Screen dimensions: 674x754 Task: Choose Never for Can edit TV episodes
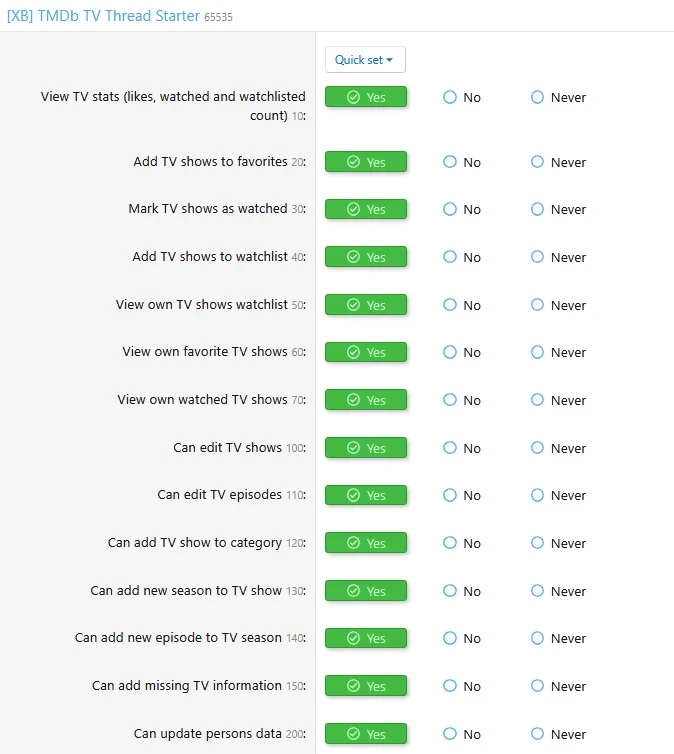coord(538,495)
